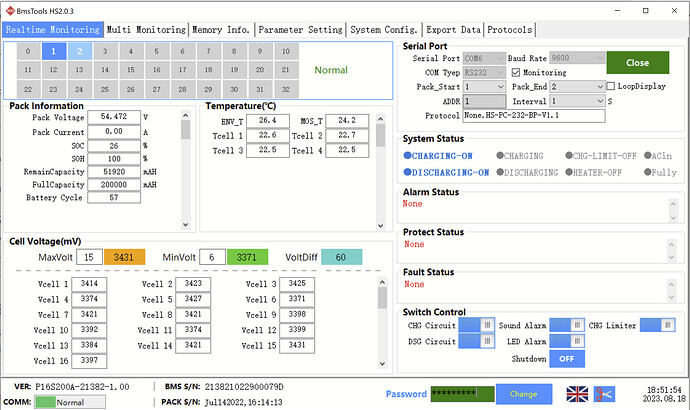Click the UK flag language icon

577,394
